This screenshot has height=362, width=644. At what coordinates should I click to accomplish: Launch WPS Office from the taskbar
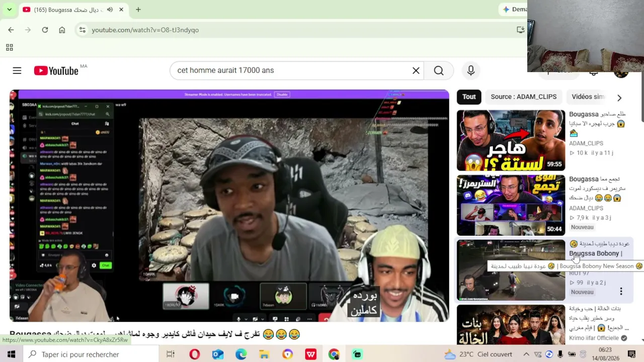point(311,354)
